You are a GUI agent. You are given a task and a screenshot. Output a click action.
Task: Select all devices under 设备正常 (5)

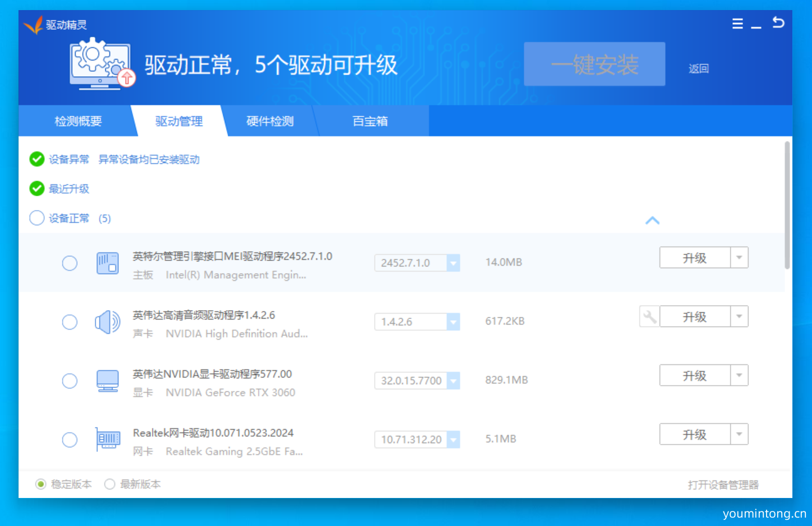(x=37, y=218)
